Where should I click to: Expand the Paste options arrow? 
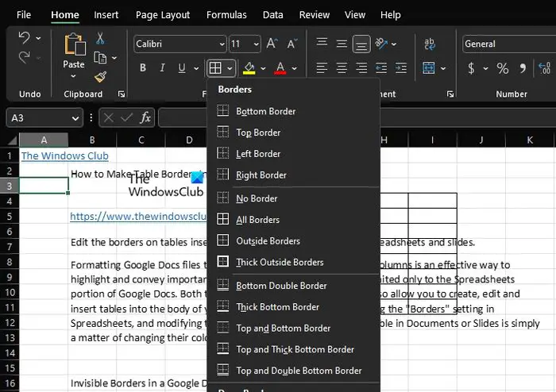tap(73, 76)
